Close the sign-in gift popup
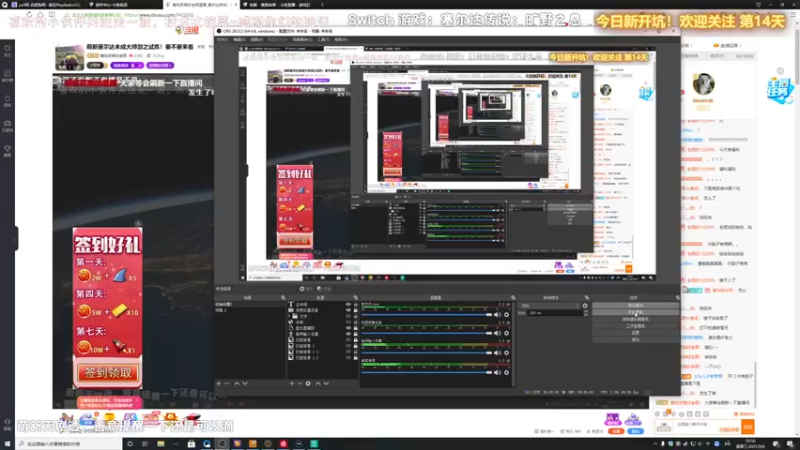This screenshot has height=450, width=800. 138,223
